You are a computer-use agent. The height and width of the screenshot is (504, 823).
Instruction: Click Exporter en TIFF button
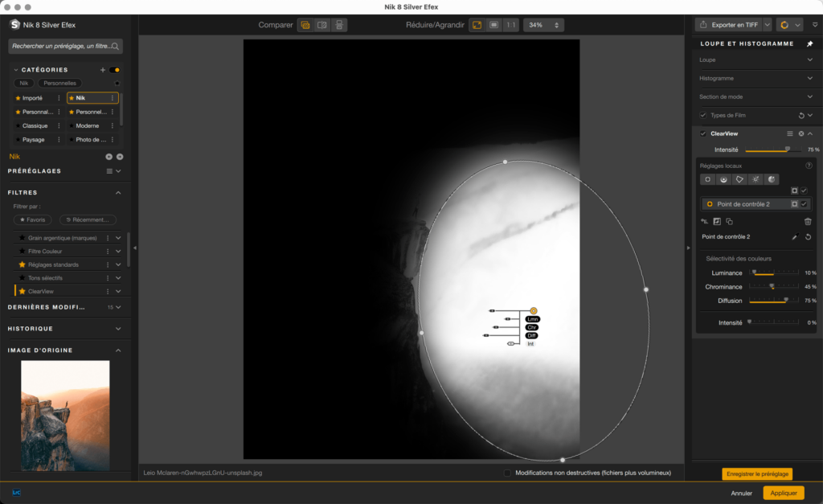[728, 25]
